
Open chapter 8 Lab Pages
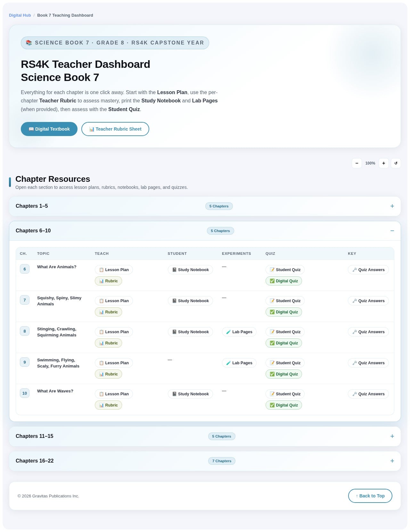point(239,332)
